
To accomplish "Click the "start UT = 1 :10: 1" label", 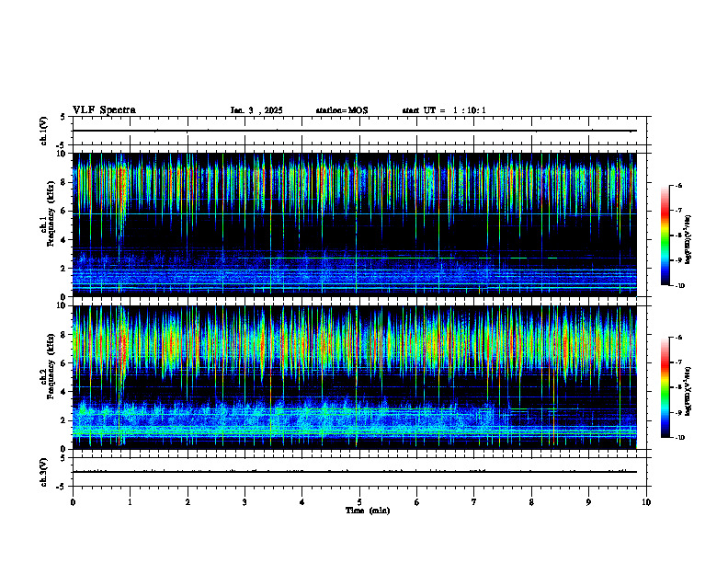I will (x=444, y=110).
